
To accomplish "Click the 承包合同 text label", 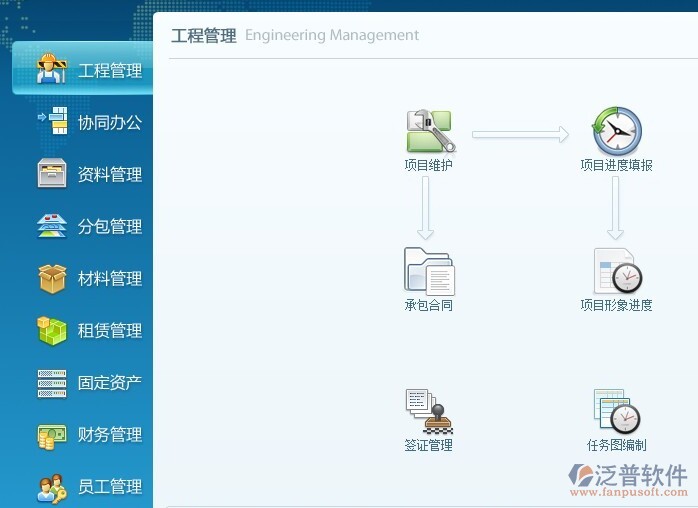I will coord(429,305).
